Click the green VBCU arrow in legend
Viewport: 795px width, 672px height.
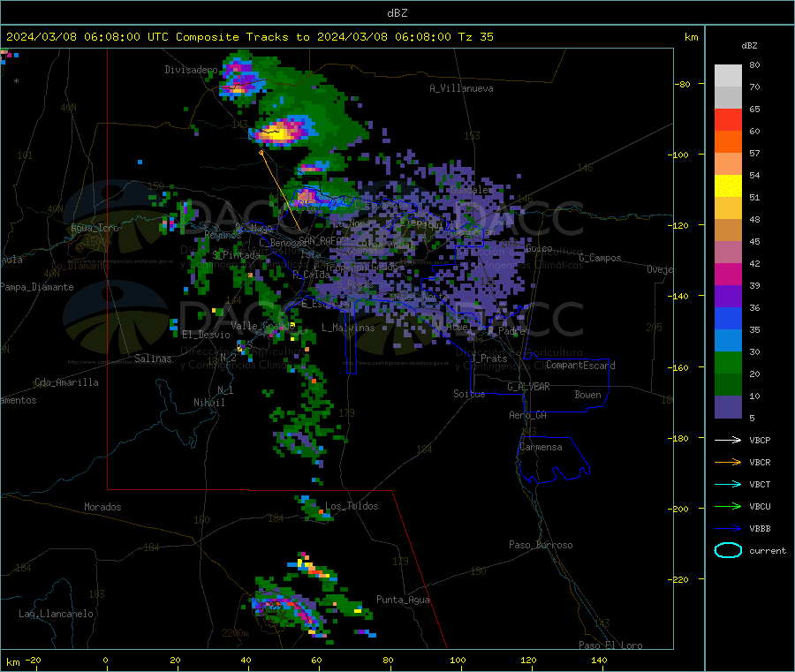point(728,506)
